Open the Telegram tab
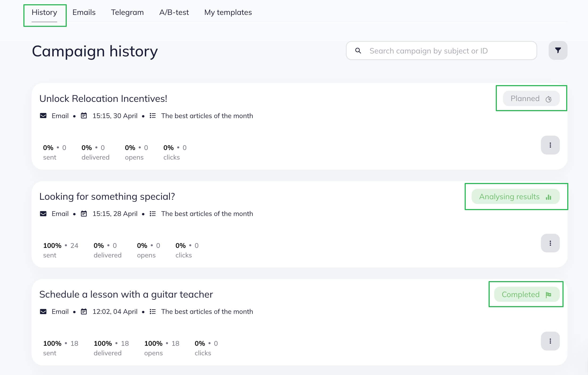 coord(127,12)
